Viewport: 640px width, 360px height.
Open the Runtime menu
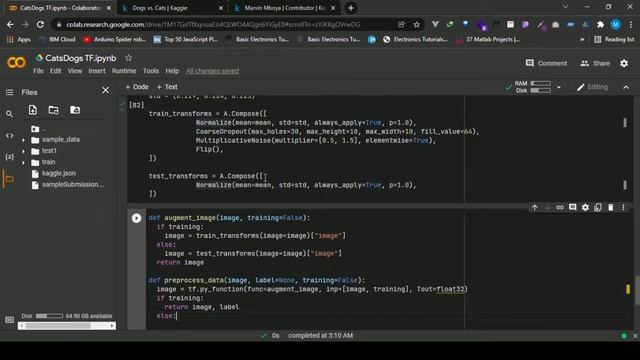pos(124,71)
